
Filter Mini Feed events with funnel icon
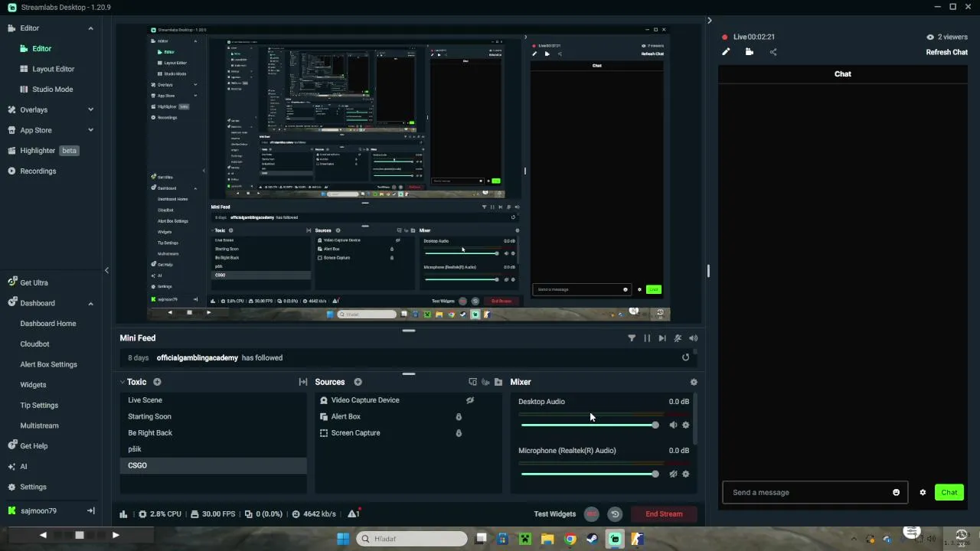[x=632, y=337]
